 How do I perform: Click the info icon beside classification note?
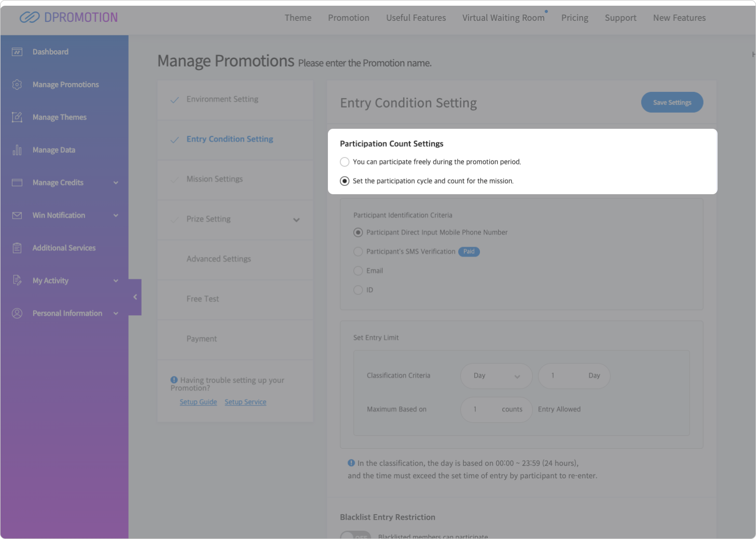(351, 463)
